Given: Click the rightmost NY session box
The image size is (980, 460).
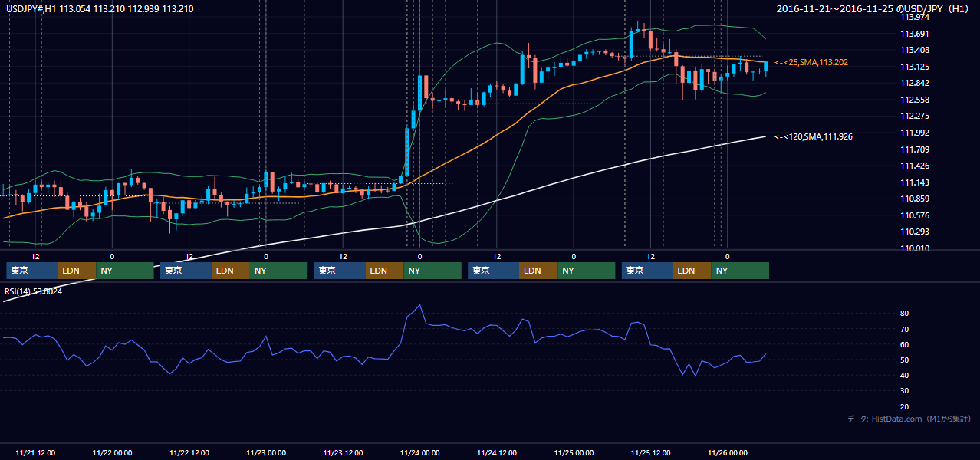Looking at the screenshot, I should (740, 271).
